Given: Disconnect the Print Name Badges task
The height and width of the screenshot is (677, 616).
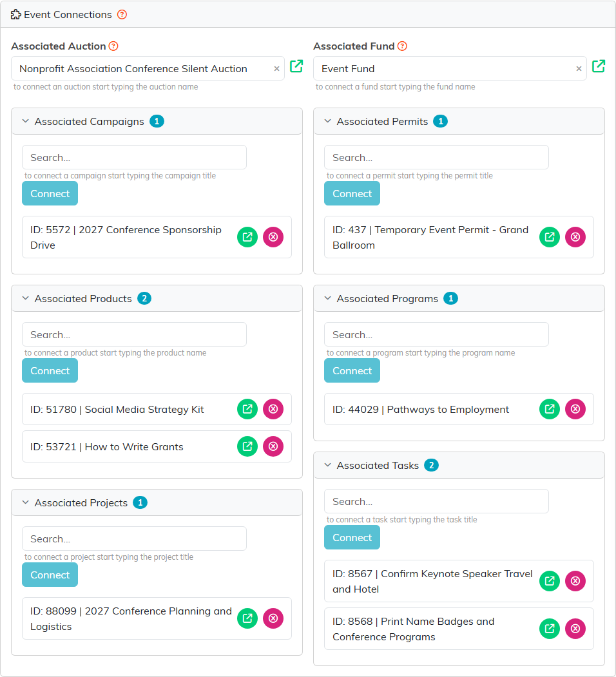Looking at the screenshot, I should tap(575, 629).
